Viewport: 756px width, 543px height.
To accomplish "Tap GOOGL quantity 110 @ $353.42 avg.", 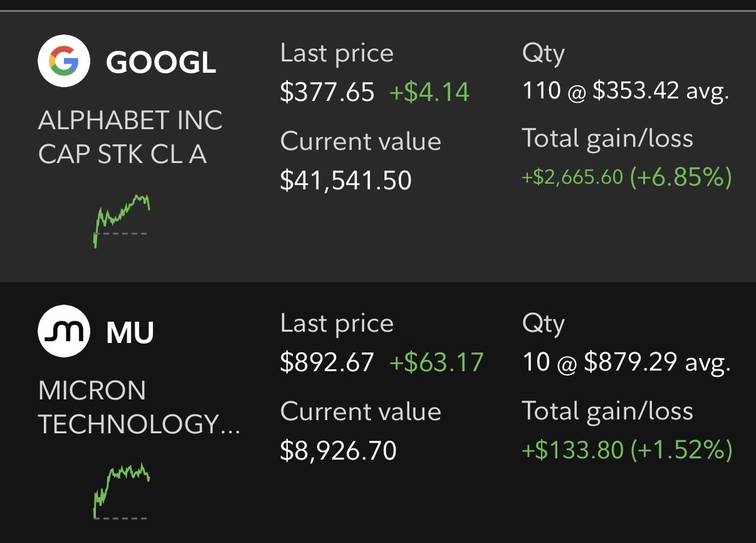I will point(626,92).
